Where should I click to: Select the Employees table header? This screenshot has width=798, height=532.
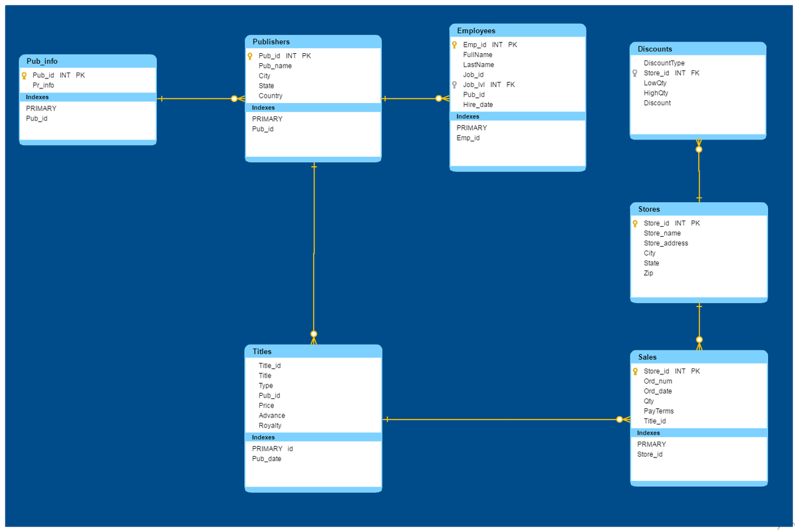click(517, 31)
